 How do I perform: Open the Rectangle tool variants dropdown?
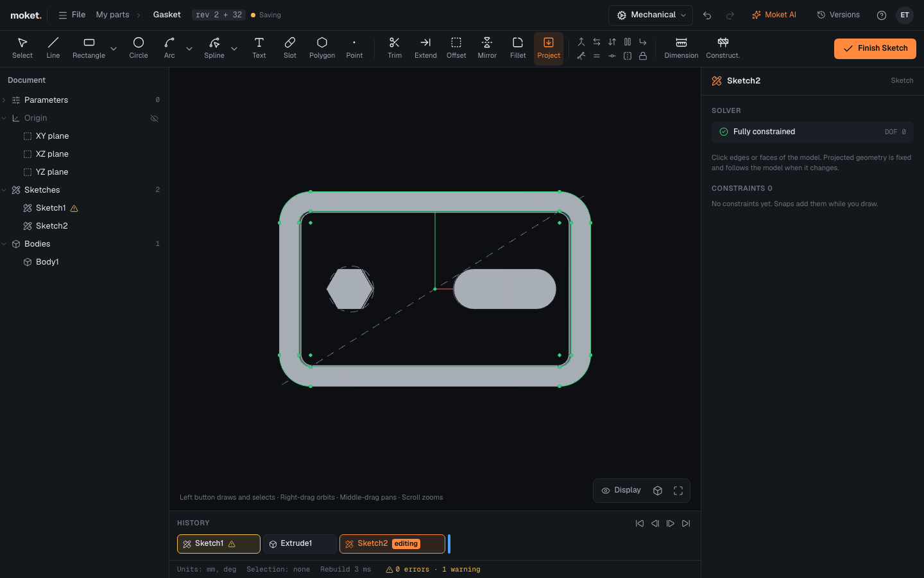114,48
